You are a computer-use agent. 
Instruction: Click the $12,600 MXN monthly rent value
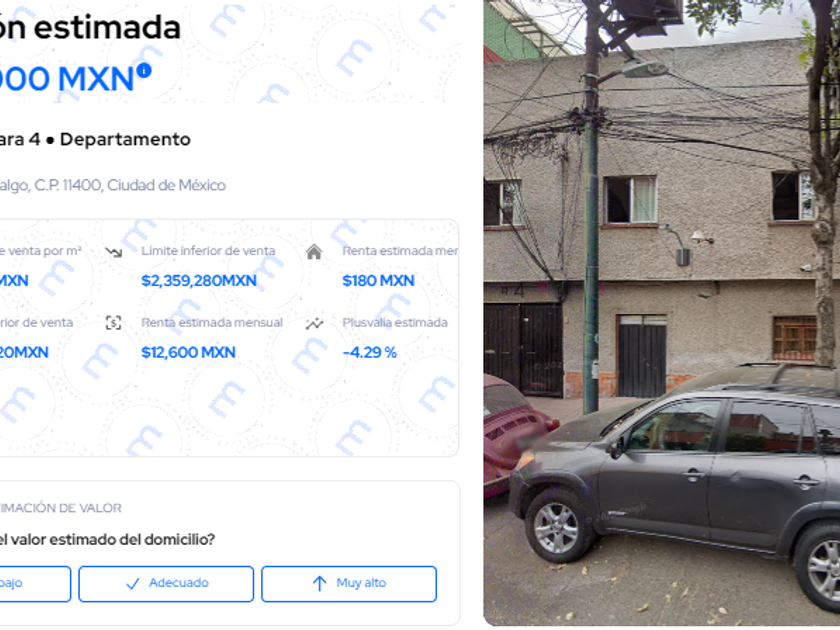pos(188,352)
